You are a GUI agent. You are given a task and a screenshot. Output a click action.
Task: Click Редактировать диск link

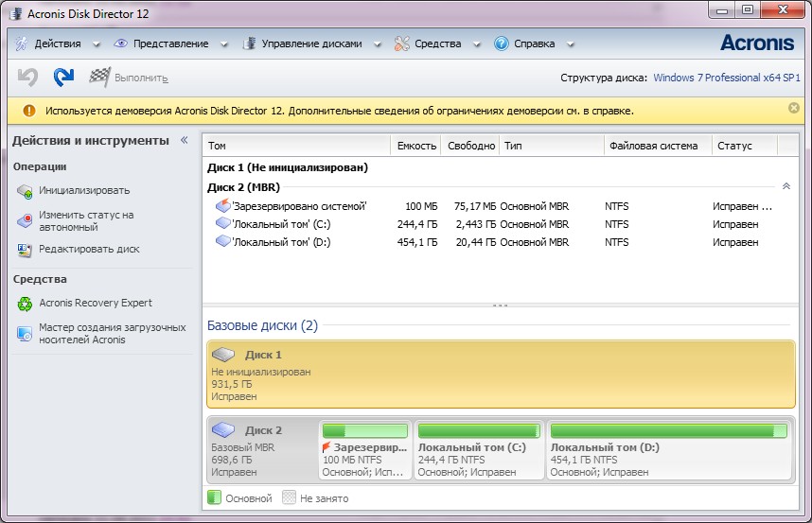(x=90, y=249)
